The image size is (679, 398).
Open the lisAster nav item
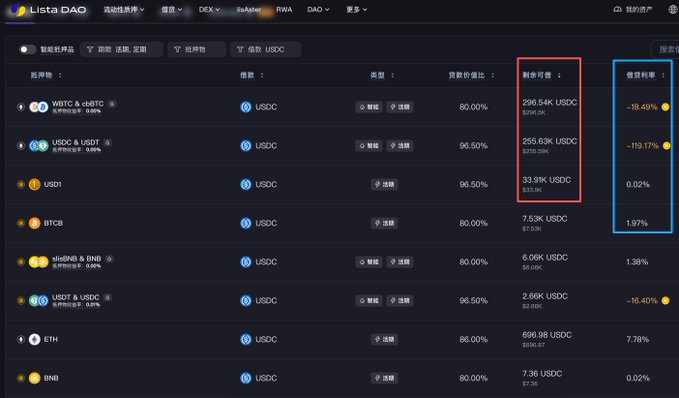249,10
